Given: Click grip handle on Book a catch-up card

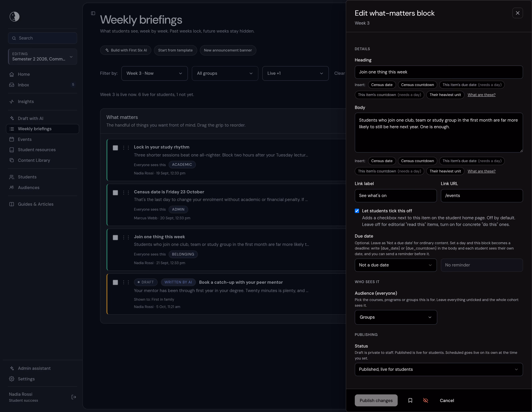Looking at the screenshot, I should point(126,282).
